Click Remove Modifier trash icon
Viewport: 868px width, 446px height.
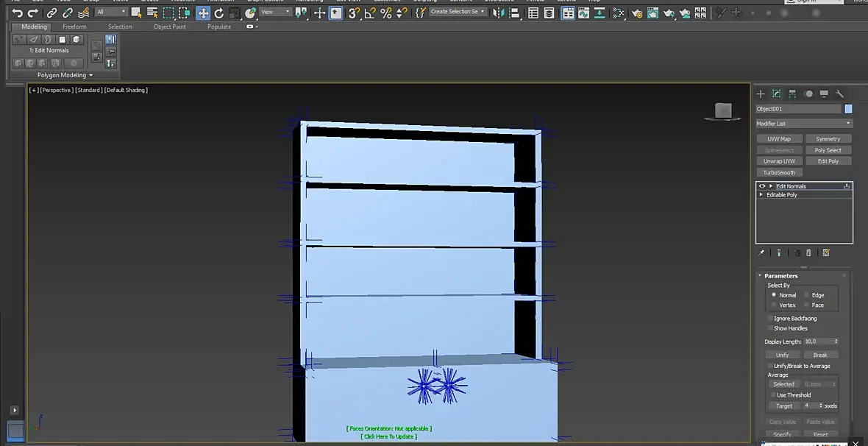coord(808,252)
